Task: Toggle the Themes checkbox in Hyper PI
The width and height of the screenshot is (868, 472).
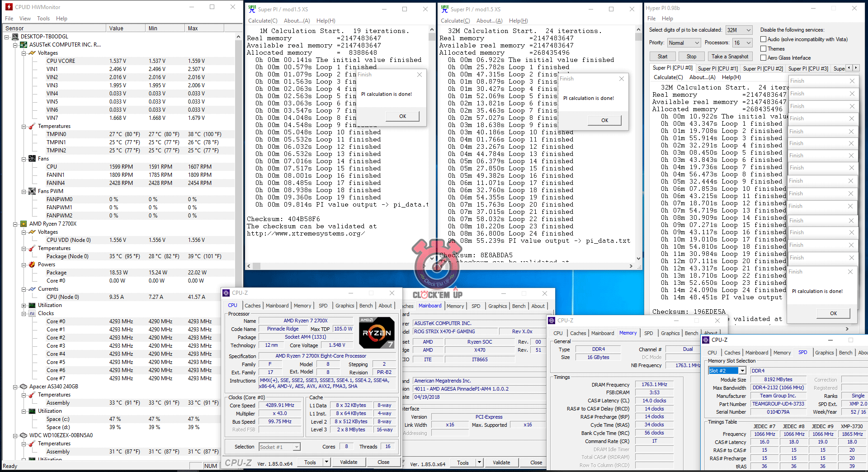Action: coord(764,49)
